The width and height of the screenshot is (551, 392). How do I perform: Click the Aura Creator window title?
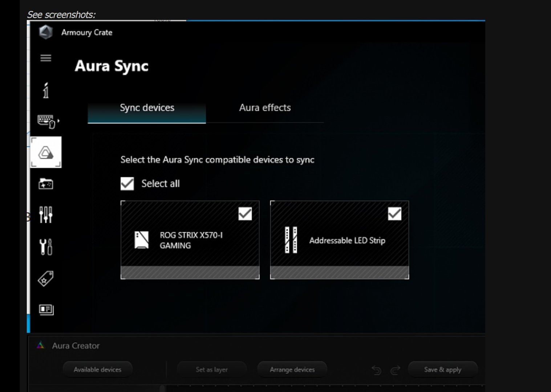point(76,346)
